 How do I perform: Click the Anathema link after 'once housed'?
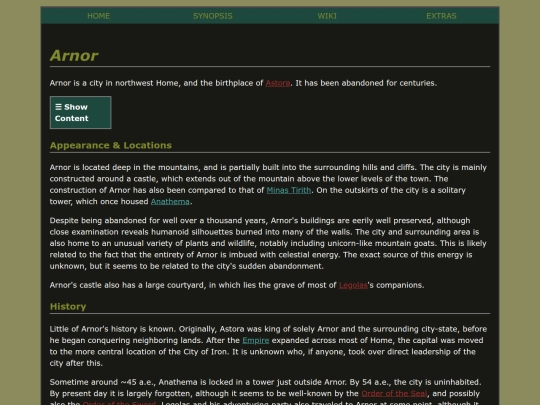170,201
